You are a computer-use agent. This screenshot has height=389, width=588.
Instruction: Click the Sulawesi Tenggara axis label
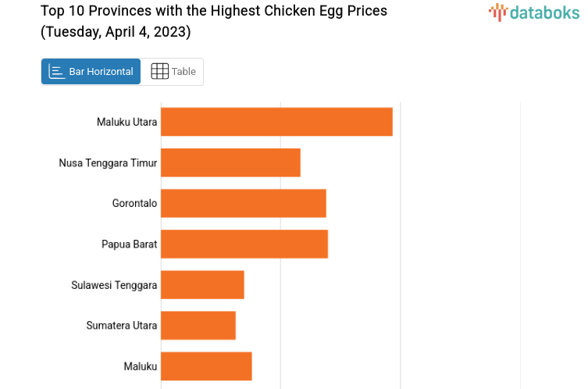pos(114,284)
